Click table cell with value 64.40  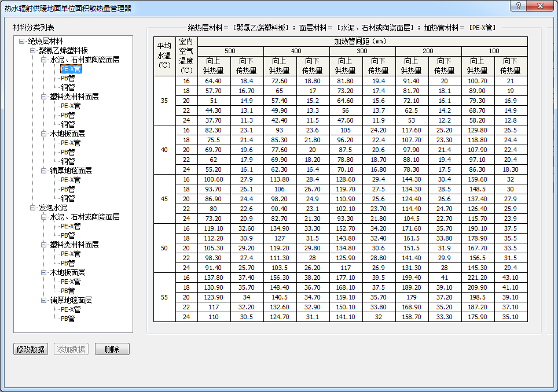coord(214,81)
